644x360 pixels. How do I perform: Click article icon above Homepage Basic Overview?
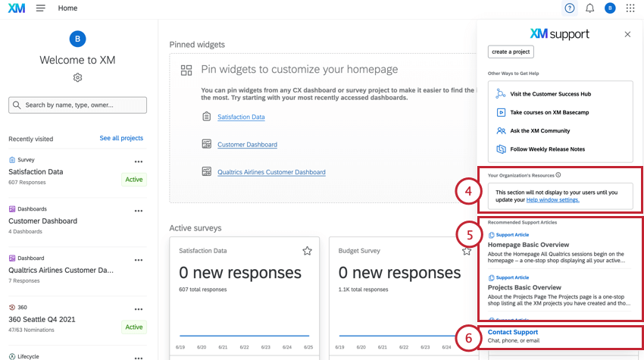click(x=491, y=235)
